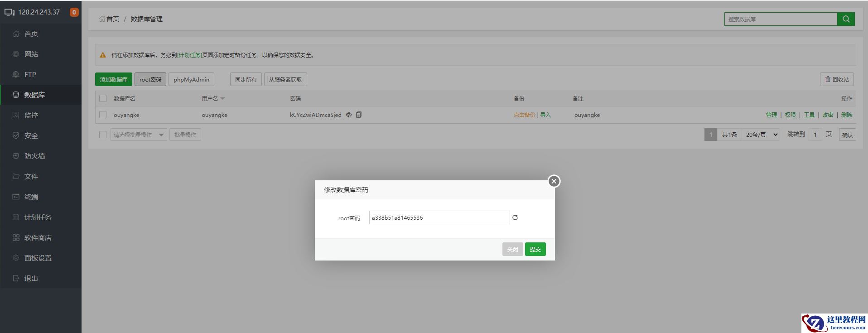Viewport: 868px width, 333px height.
Task: Click the 120.24.243.37 server address
Action: [39, 12]
